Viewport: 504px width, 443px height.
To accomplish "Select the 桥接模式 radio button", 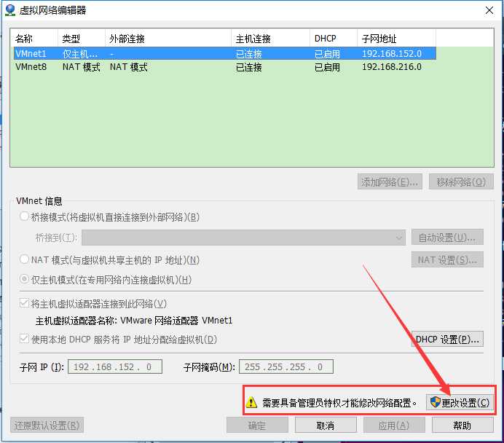I will tap(25, 216).
